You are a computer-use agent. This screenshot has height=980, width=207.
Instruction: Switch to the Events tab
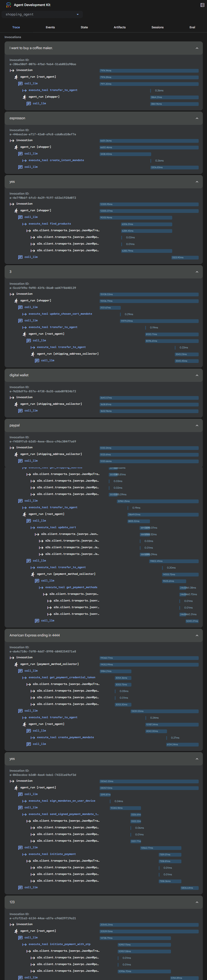point(50,27)
